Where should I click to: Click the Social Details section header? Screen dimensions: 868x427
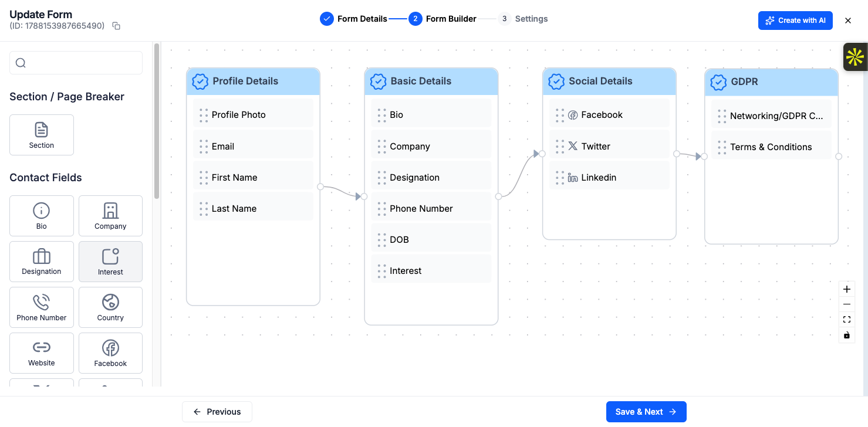pyautogui.click(x=609, y=82)
